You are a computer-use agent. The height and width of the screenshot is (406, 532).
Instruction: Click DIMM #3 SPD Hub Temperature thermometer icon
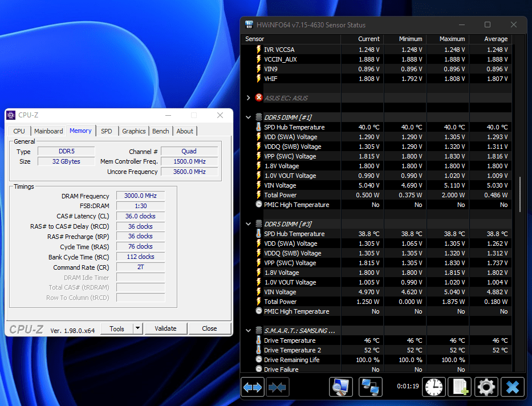258,233
